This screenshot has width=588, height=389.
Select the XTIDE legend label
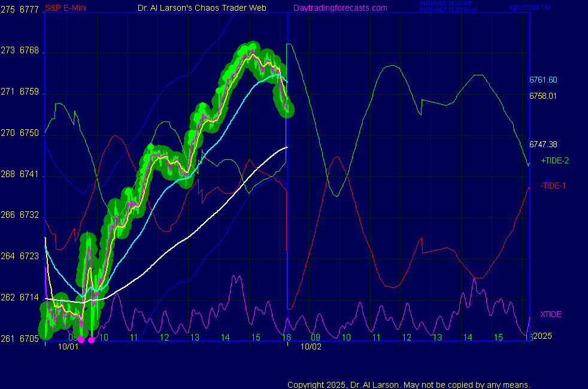(x=551, y=314)
